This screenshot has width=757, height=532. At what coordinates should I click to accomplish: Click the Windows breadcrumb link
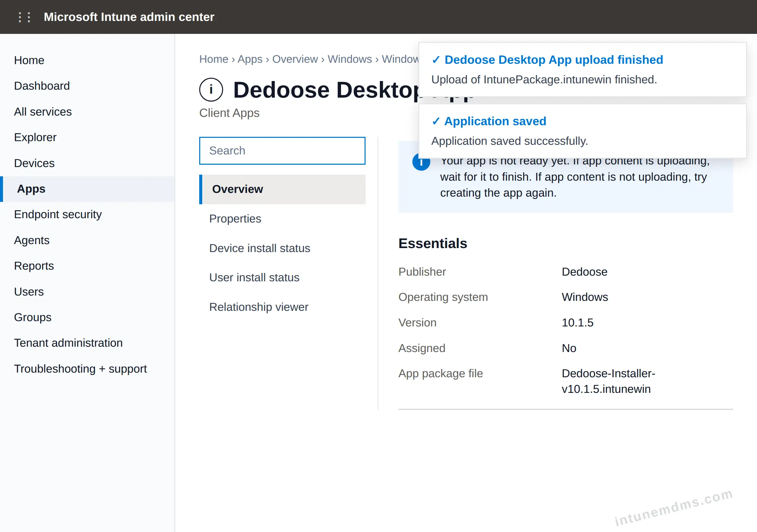pyautogui.click(x=350, y=59)
